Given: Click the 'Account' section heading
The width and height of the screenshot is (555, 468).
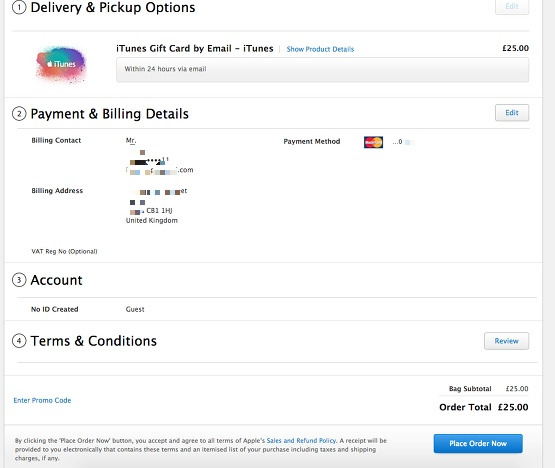Looking at the screenshot, I should click(56, 280).
